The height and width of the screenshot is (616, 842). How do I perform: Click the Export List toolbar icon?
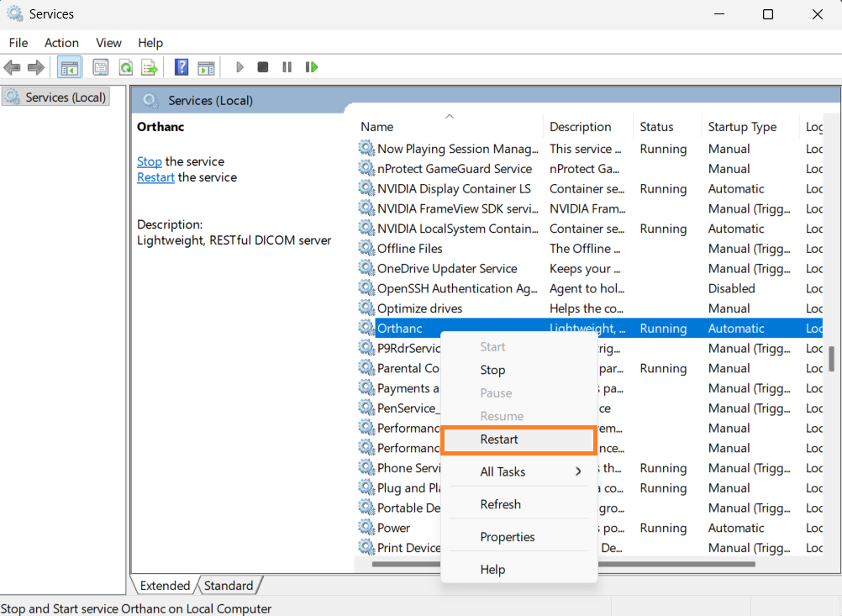[150, 68]
